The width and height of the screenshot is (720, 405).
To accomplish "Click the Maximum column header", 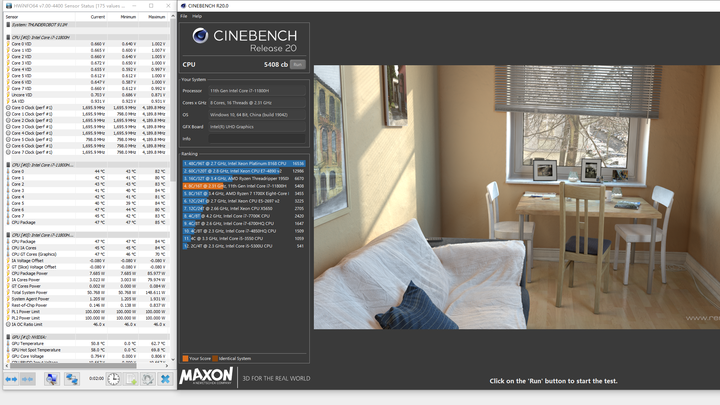I will 157,17.
